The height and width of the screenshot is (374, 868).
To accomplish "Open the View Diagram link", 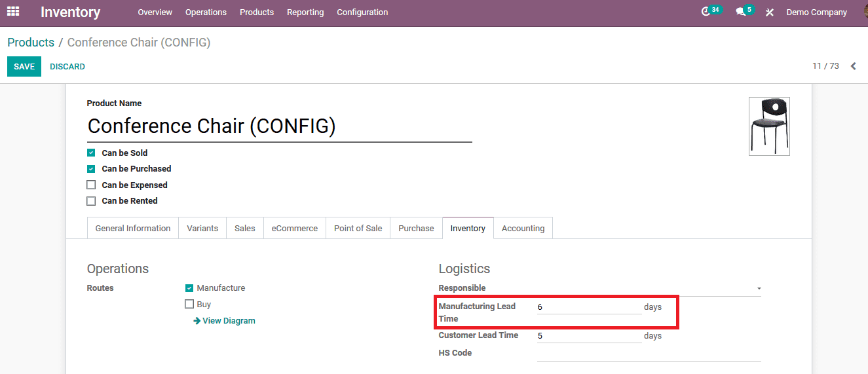I will click(x=225, y=321).
